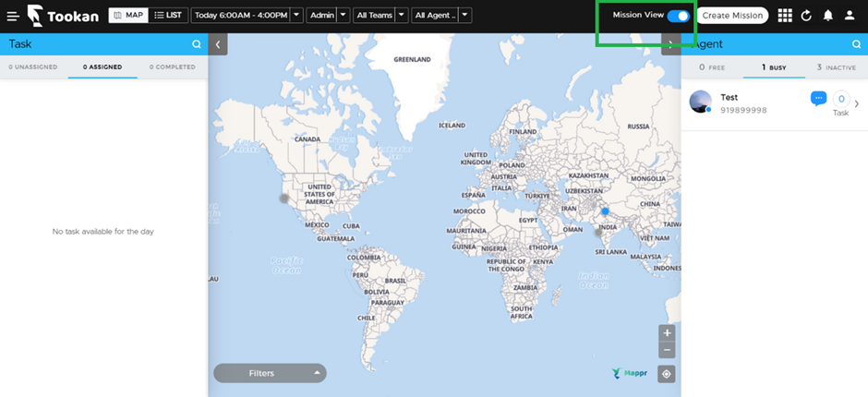Open the All Agent filter dropdown
Screen dimensions: 868x397
435,16
